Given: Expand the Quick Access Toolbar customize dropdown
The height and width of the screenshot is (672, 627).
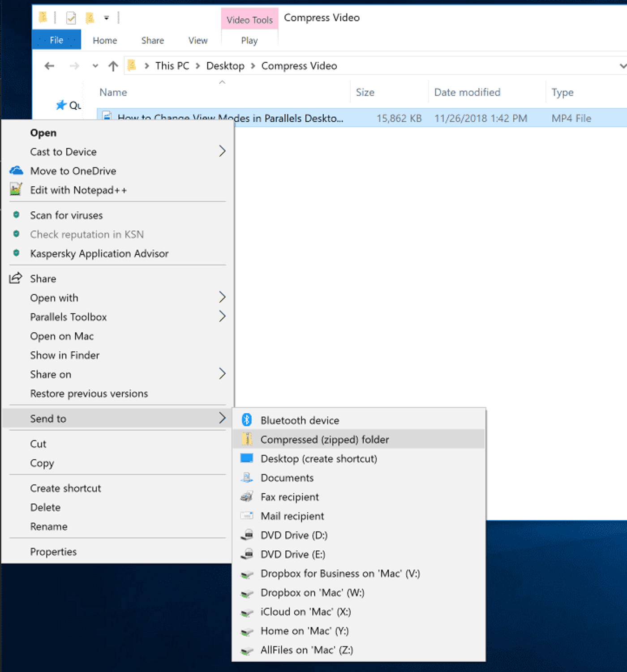Looking at the screenshot, I should click(x=107, y=18).
